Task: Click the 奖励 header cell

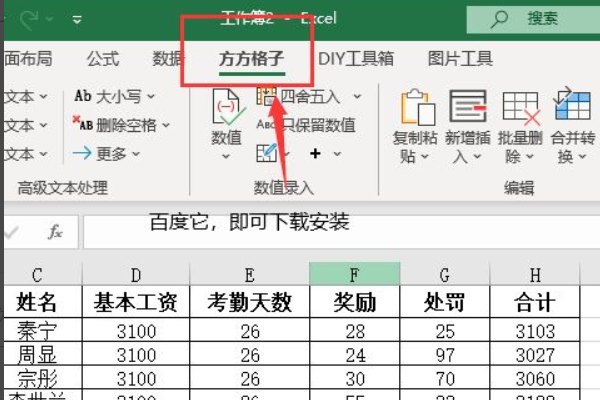Action: click(x=355, y=302)
